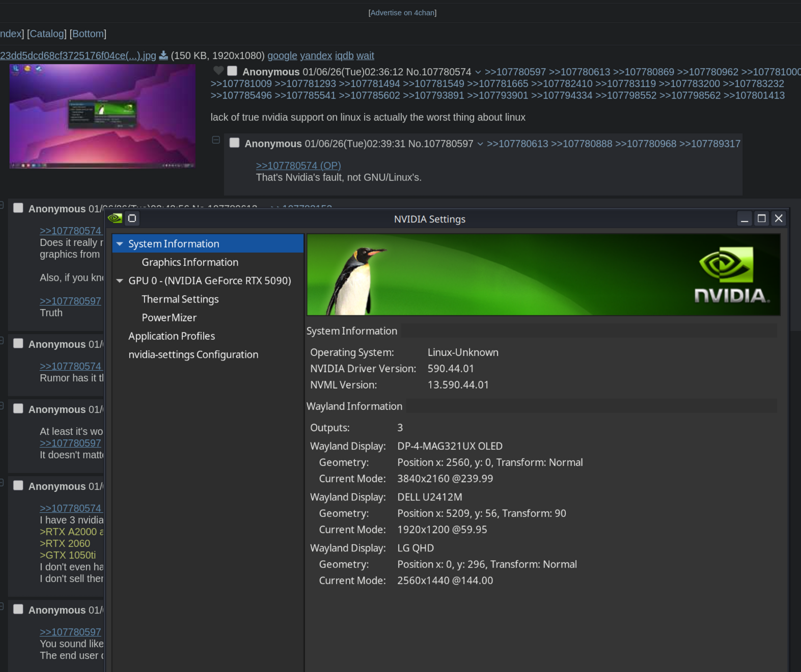This screenshot has height=672, width=801.
Task: Follow backlink >>107789317
Action: (710, 144)
